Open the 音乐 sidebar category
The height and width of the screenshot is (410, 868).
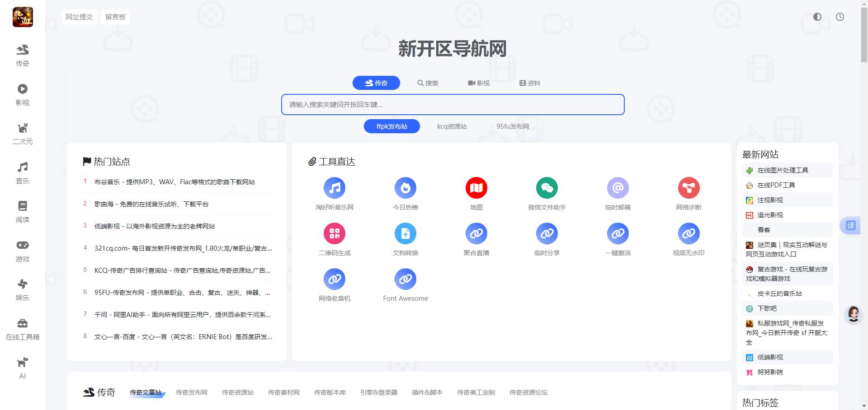pyautogui.click(x=23, y=173)
